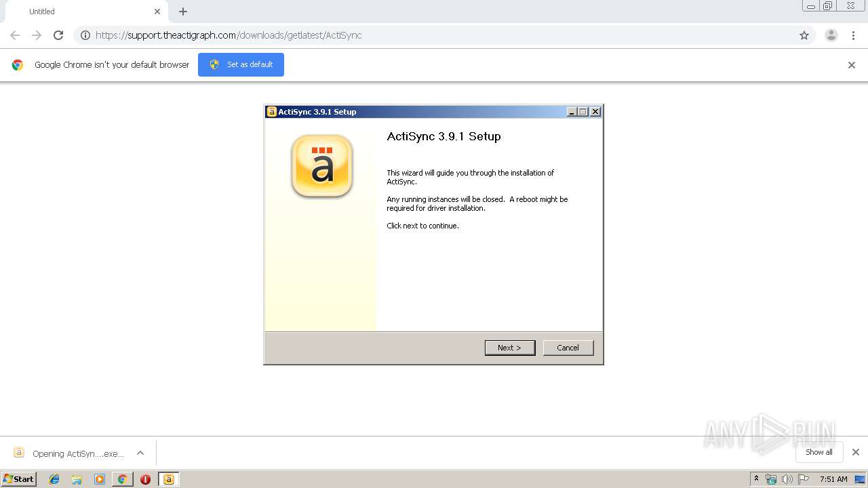Open the Chrome profile avatar

831,35
